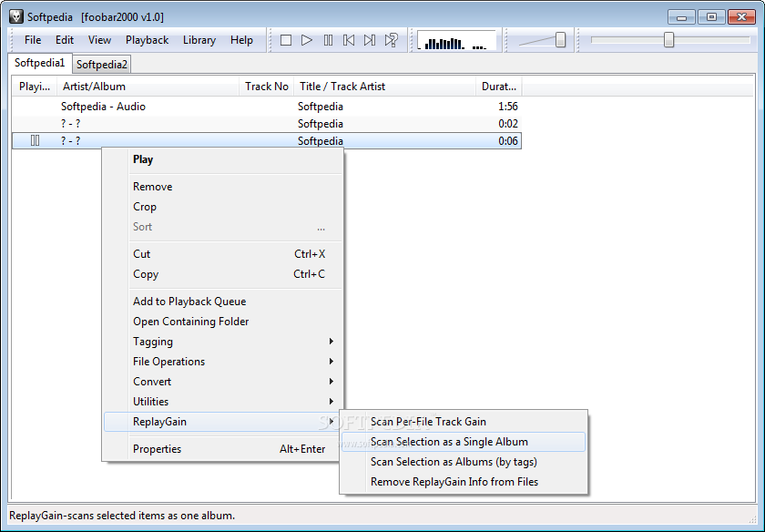Select Scan Selection as Albums (by tags)
This screenshot has height=532, width=765.
point(464,462)
